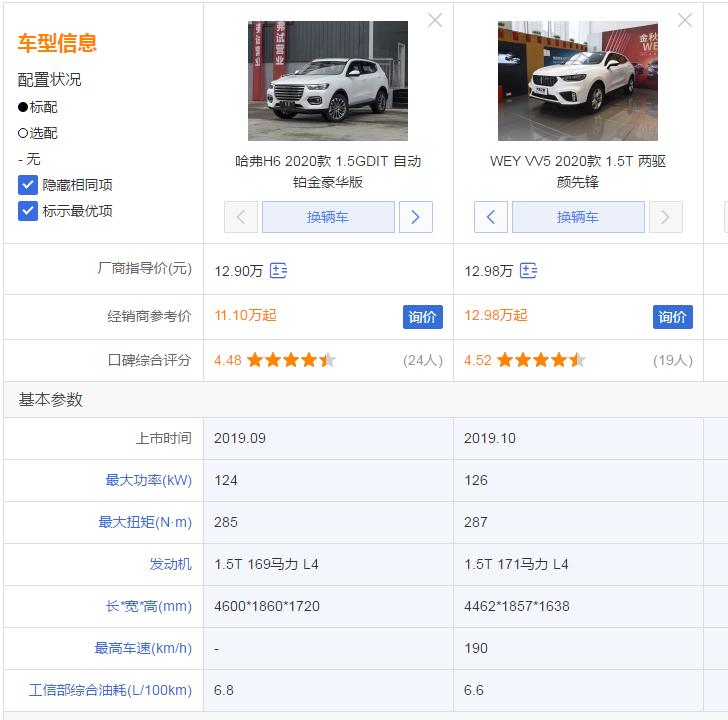Click the 最高车速(km/h) parameter link

143,648
